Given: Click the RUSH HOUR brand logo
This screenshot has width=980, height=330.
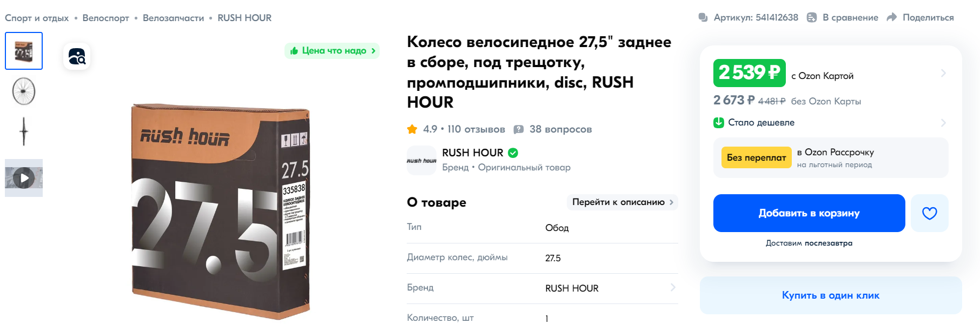Looking at the screenshot, I should tap(421, 160).
